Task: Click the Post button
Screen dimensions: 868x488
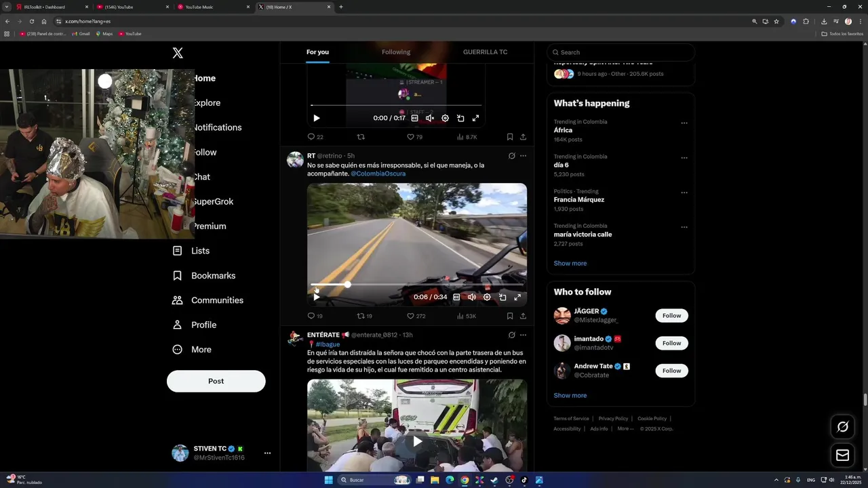Action: coord(216,381)
